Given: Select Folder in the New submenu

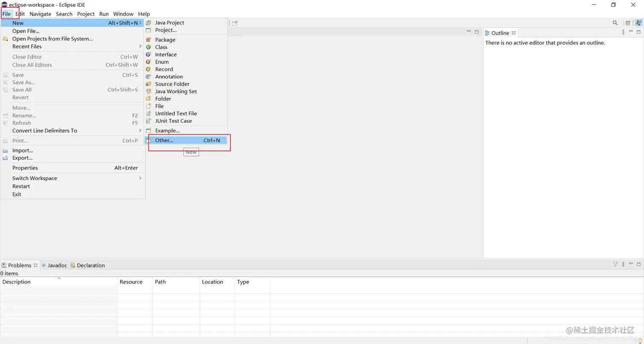Looking at the screenshot, I should [186, 98].
